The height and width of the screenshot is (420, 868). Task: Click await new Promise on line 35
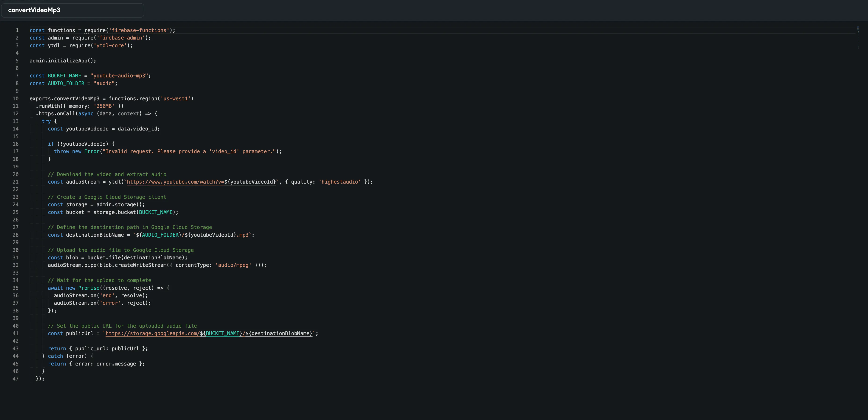[73, 288]
